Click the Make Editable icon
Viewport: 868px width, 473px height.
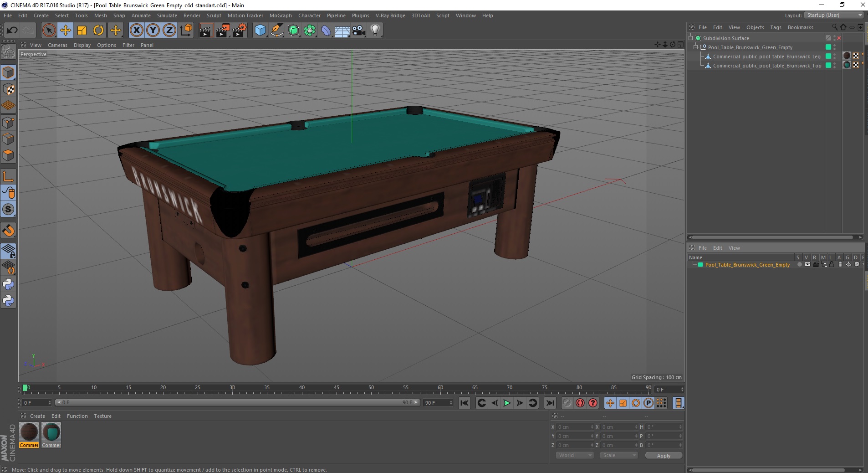tap(8, 52)
